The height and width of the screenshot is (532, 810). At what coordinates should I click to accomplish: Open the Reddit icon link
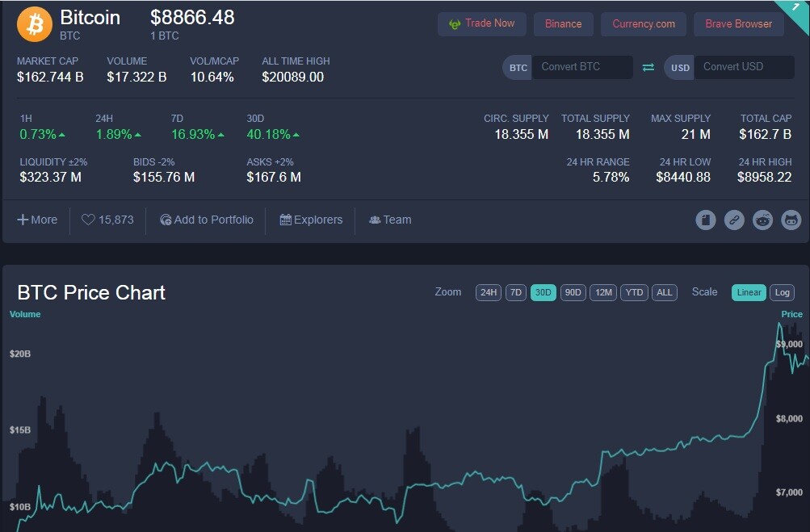coord(762,220)
